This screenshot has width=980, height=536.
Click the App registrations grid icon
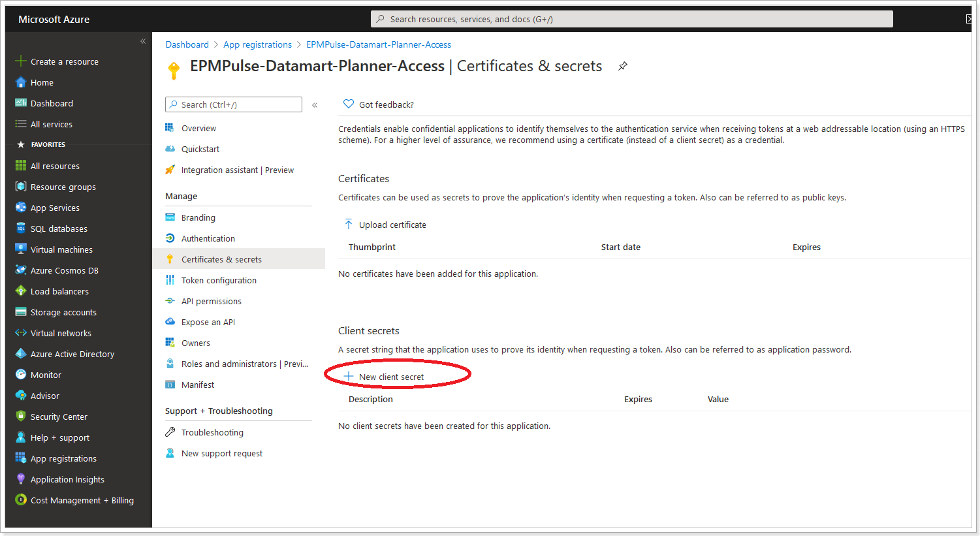20,458
